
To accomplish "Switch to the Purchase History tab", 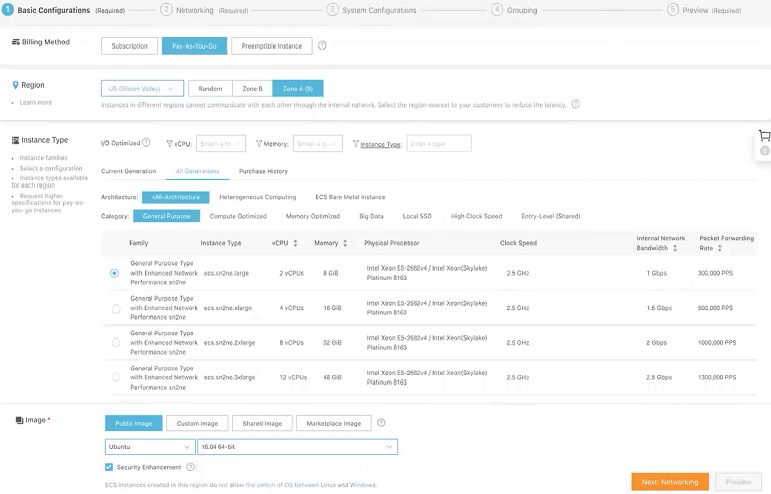I will [263, 171].
